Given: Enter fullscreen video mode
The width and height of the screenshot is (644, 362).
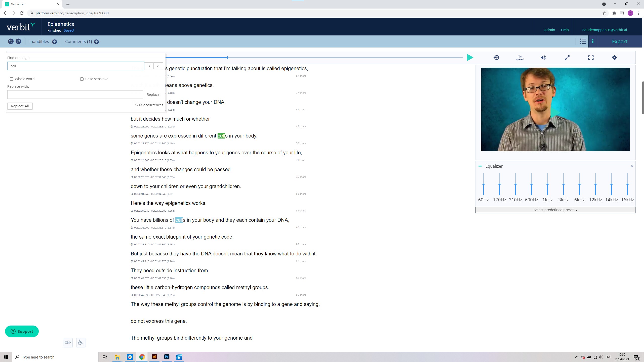Looking at the screenshot, I should click(591, 58).
